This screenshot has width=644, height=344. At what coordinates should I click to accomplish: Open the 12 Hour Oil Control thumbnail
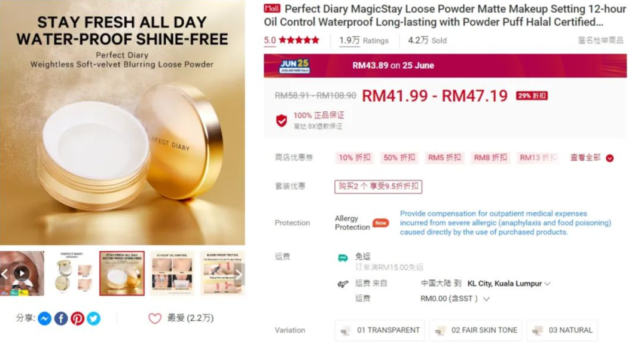point(172,273)
